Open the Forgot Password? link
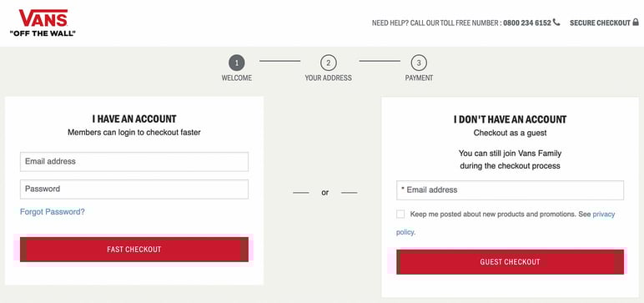Viewport: 644px width, 303px height. (x=53, y=212)
